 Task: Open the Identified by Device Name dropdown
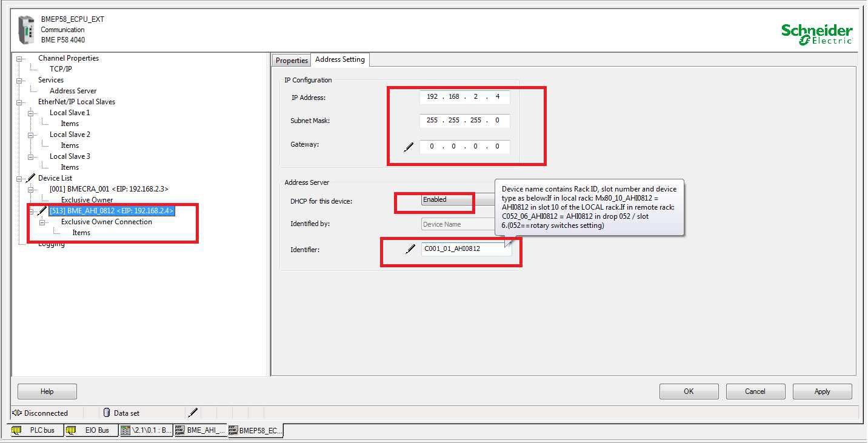click(459, 224)
